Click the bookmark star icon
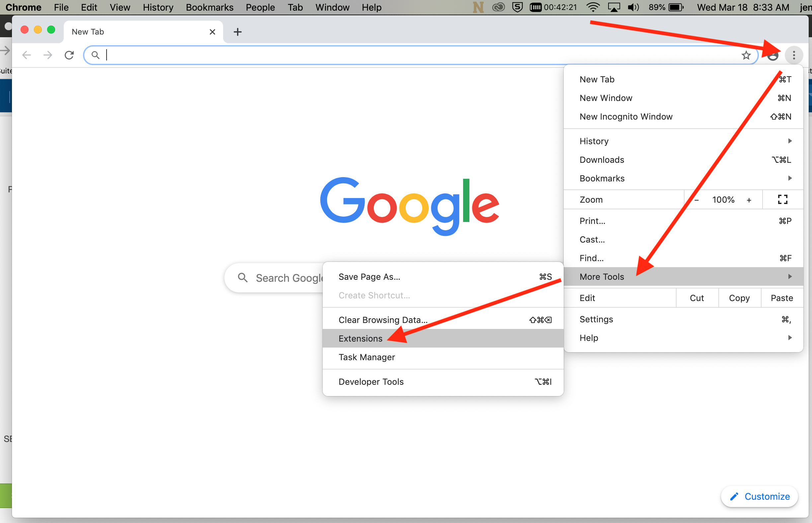The width and height of the screenshot is (812, 523). pos(746,55)
